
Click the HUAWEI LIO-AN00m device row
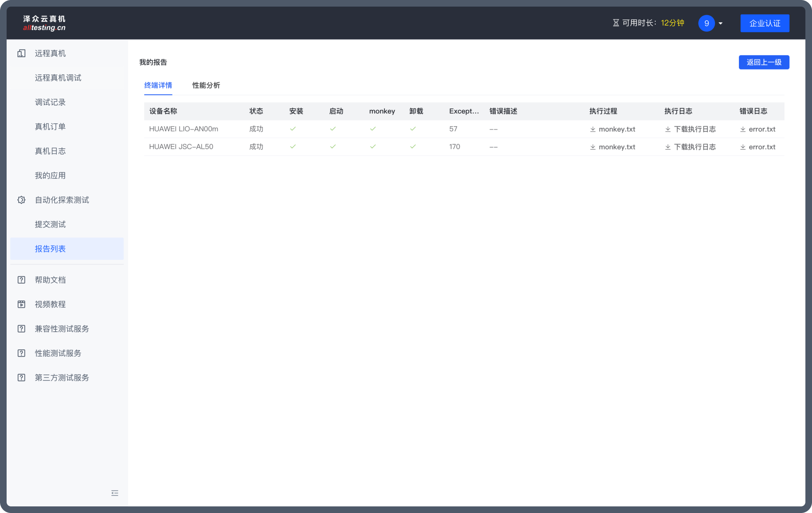(183, 129)
